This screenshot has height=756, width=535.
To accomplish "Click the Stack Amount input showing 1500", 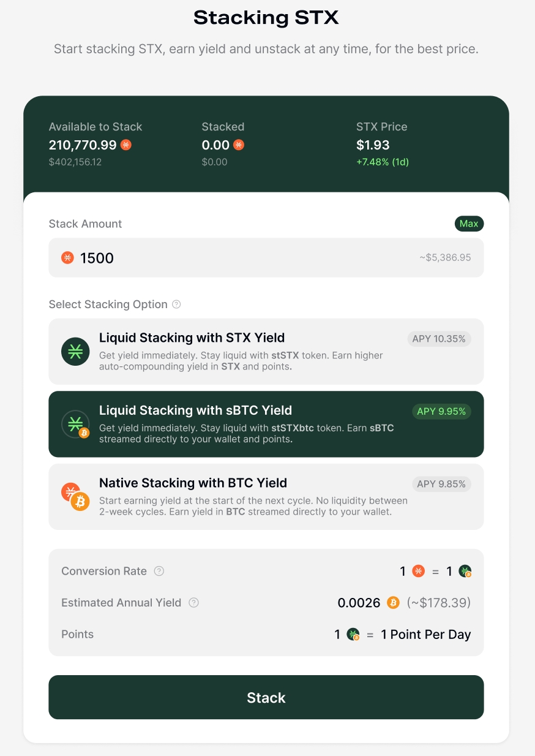I will point(245,258).
